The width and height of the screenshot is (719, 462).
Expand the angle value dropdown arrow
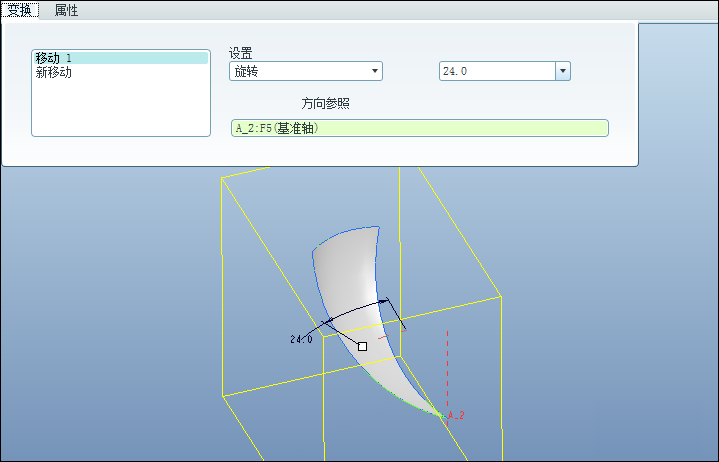click(x=563, y=71)
